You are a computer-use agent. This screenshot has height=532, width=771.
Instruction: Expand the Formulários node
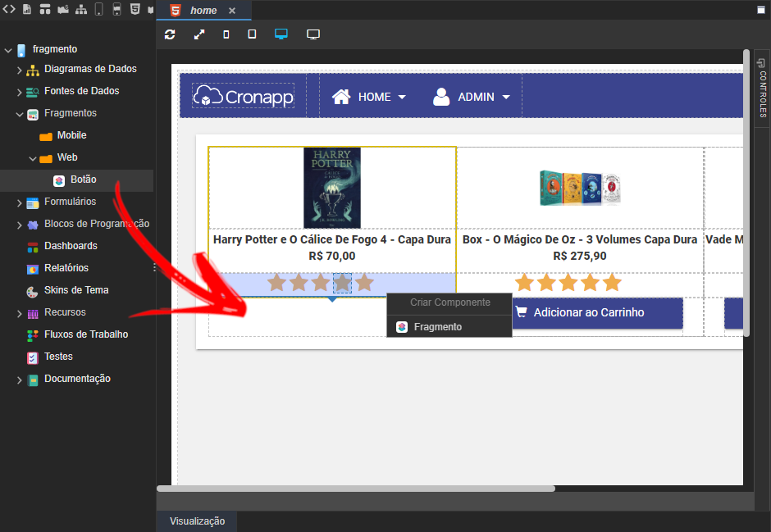pos(19,202)
